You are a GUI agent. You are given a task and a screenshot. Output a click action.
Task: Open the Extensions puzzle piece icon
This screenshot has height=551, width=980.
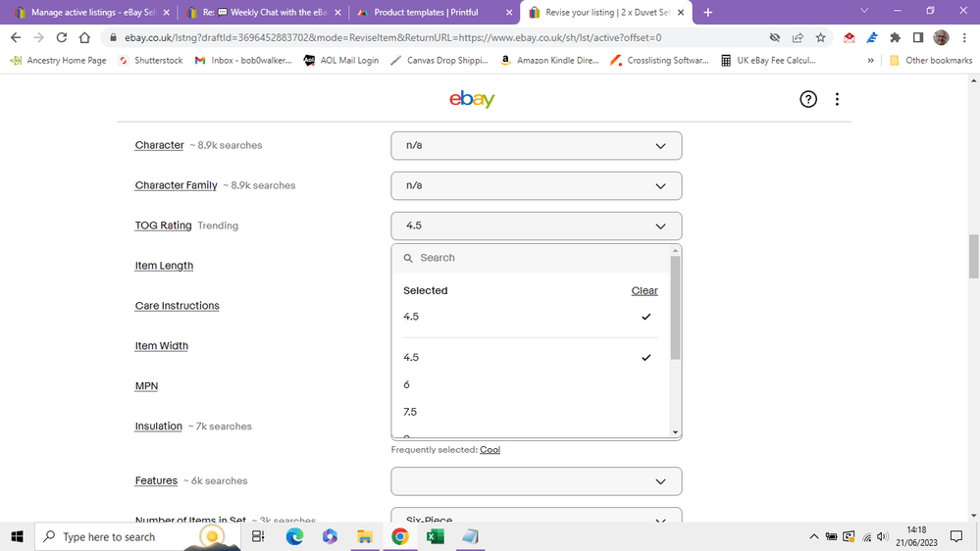895,37
